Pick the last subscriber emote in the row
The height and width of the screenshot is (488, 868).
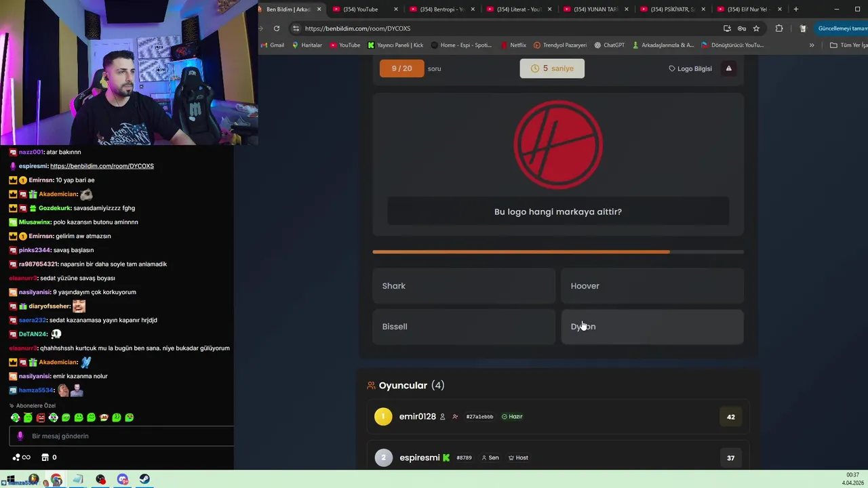coord(130,418)
